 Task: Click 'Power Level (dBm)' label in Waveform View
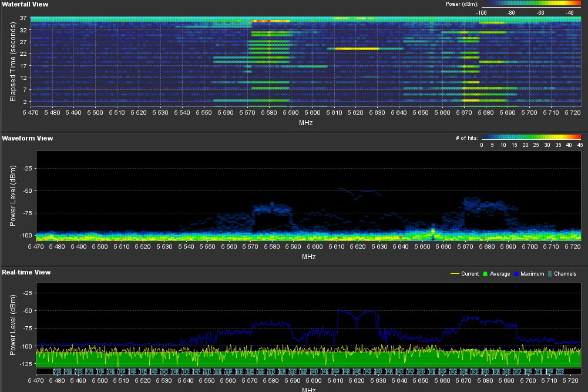pos(13,196)
